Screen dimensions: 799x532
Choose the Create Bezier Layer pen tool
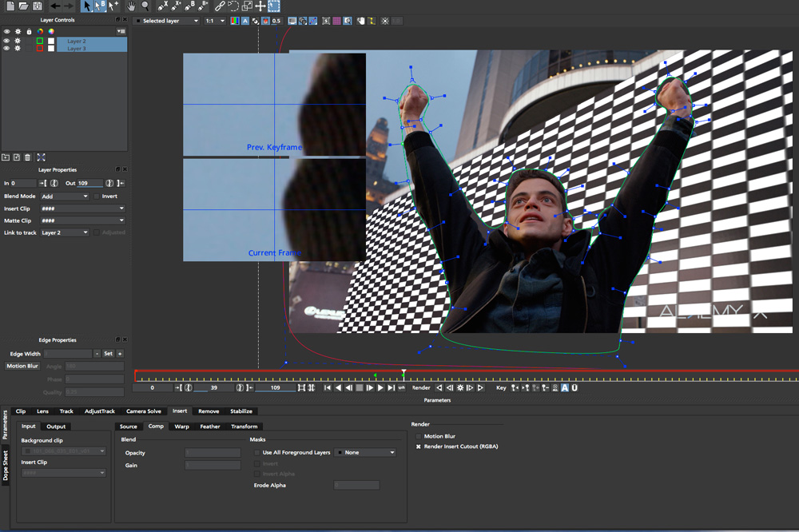coord(189,6)
